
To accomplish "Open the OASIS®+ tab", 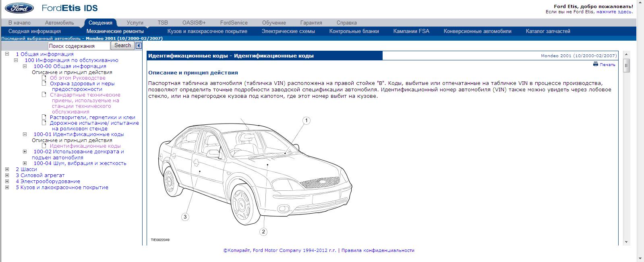I will [194, 23].
